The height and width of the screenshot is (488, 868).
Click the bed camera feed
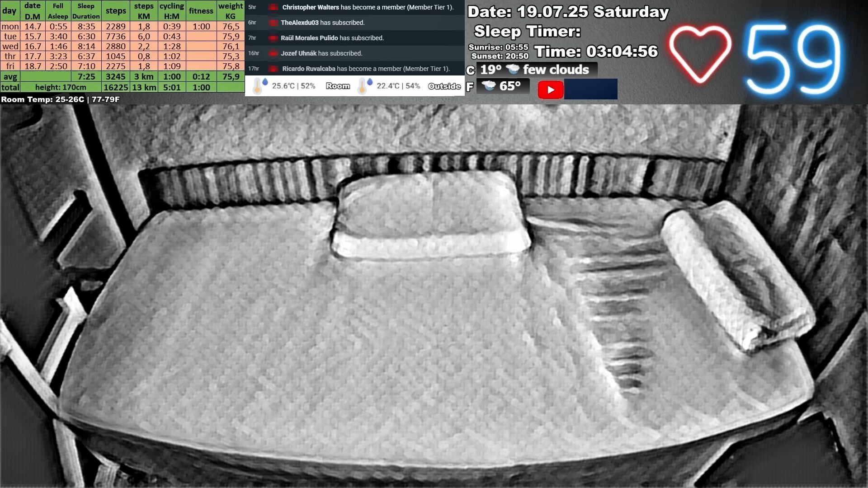pyautogui.click(x=434, y=296)
